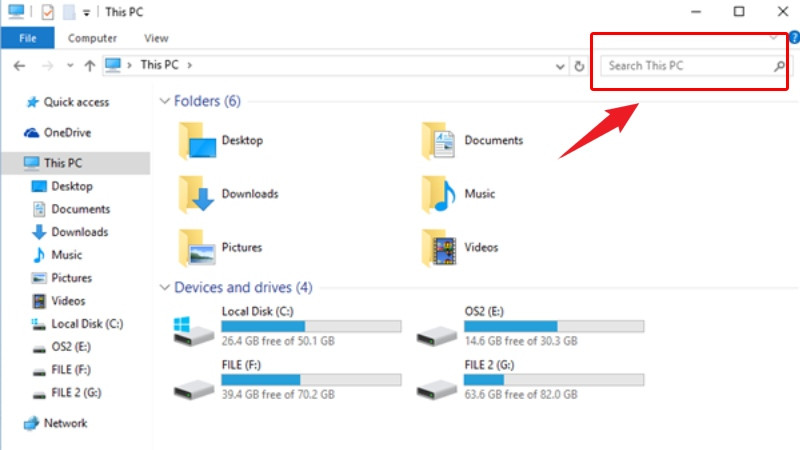Click This PC breadcrumb in address bar
The height and width of the screenshot is (450, 800).
tap(159, 65)
